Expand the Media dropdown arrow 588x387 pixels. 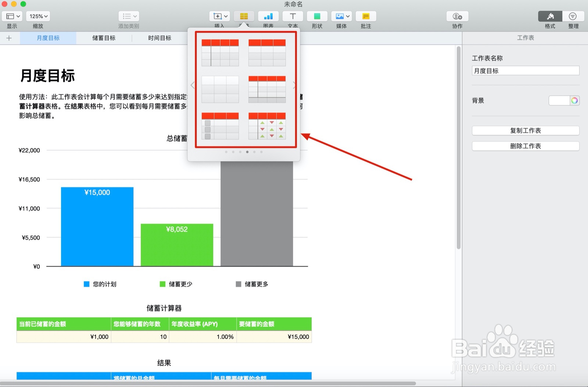coord(347,16)
